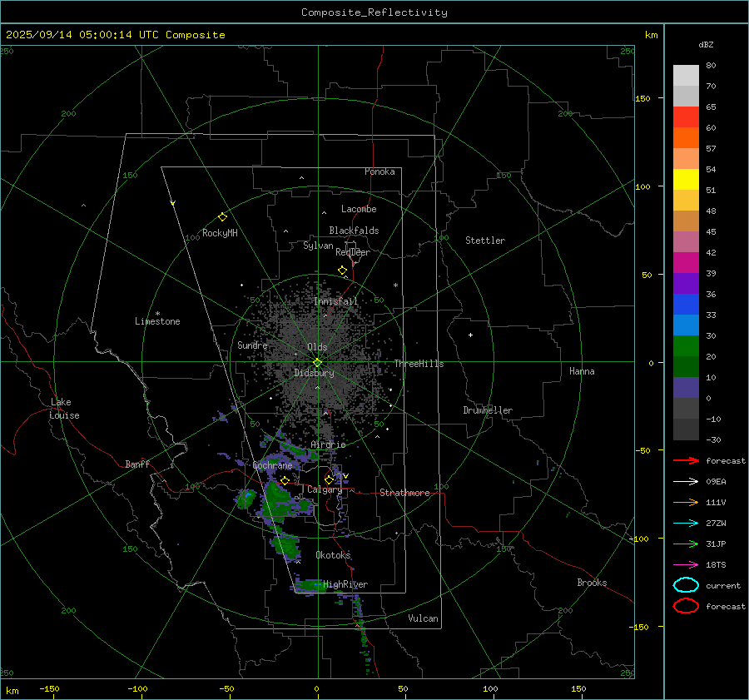Click the Lacombe label

(x=359, y=209)
